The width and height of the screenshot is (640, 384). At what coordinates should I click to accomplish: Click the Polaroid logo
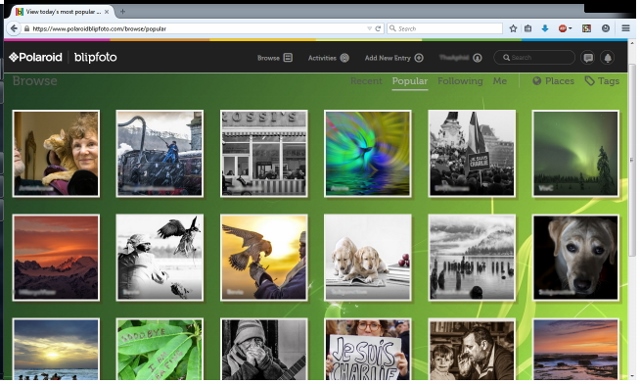36,58
